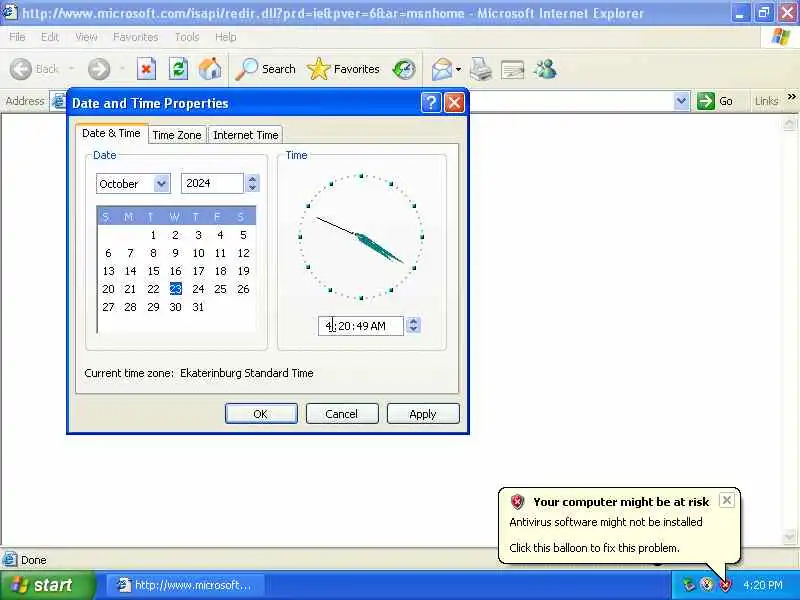Expand the Forward button history dropdown arrow

122,69
